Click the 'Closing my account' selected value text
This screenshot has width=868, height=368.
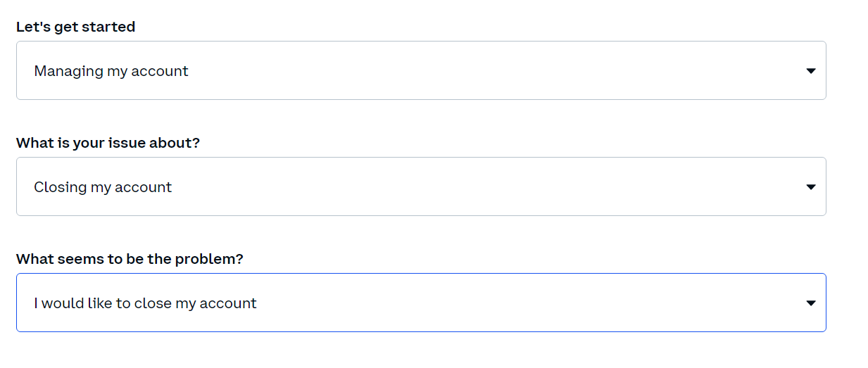tap(103, 187)
